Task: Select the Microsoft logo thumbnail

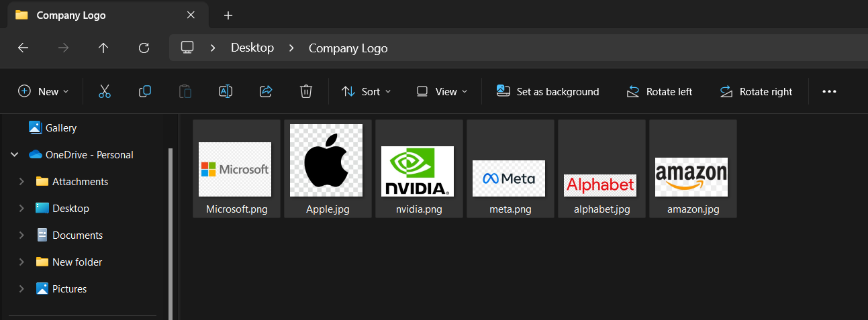Action: click(235, 169)
